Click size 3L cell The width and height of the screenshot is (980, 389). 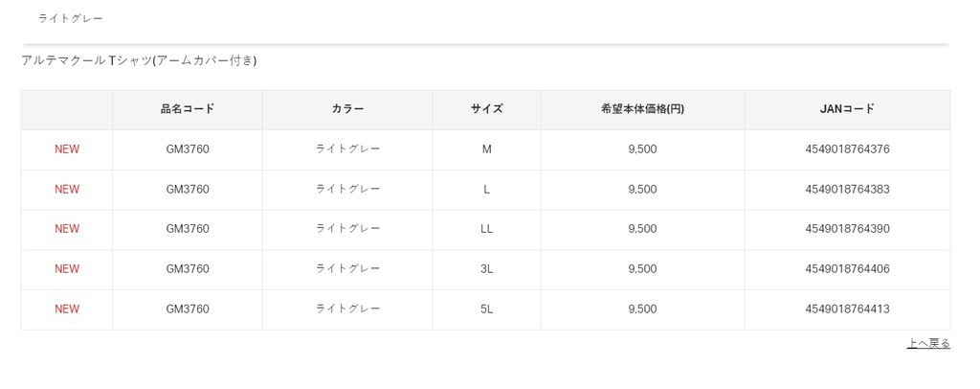[486, 269]
